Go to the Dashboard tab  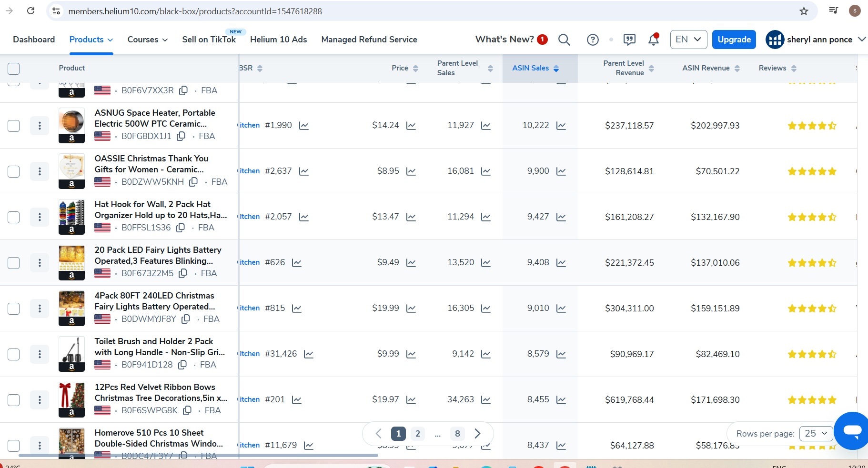(34, 40)
